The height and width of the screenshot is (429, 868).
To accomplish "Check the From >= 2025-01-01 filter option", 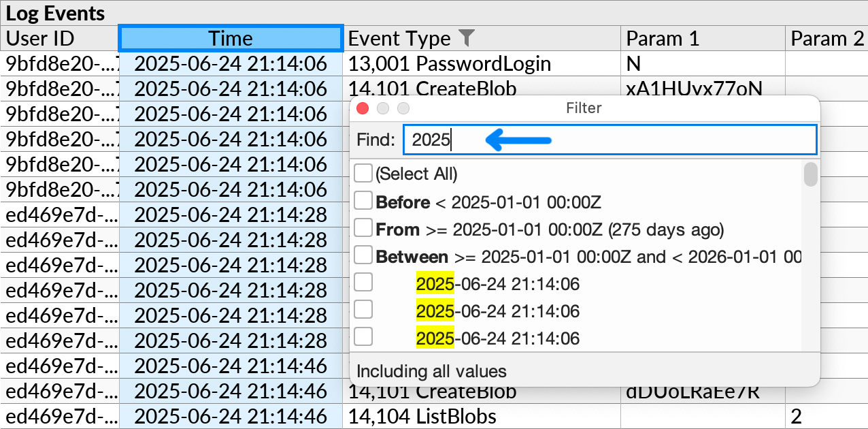I will pyautogui.click(x=363, y=227).
